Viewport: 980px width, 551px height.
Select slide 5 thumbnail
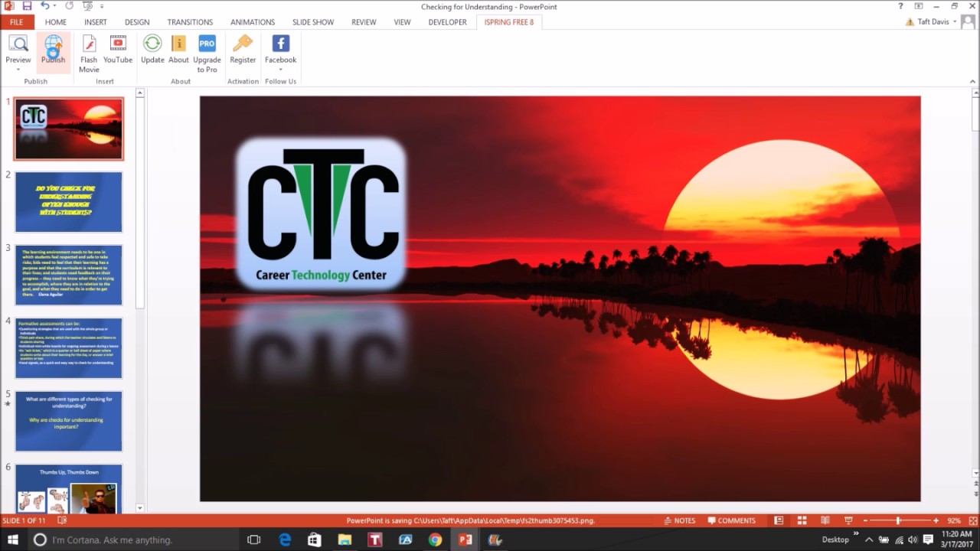[69, 421]
